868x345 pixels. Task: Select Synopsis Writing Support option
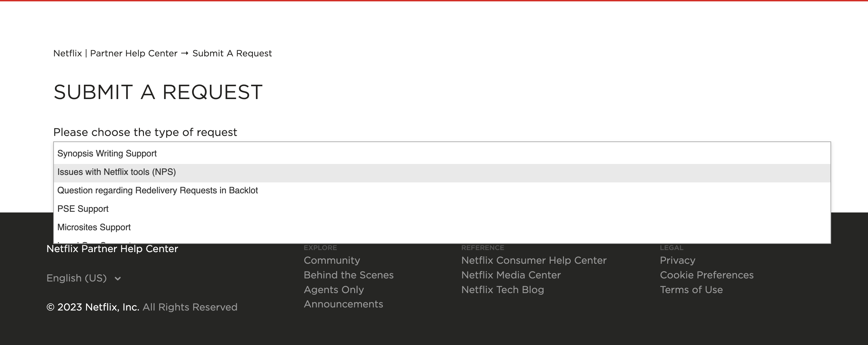tap(442, 154)
